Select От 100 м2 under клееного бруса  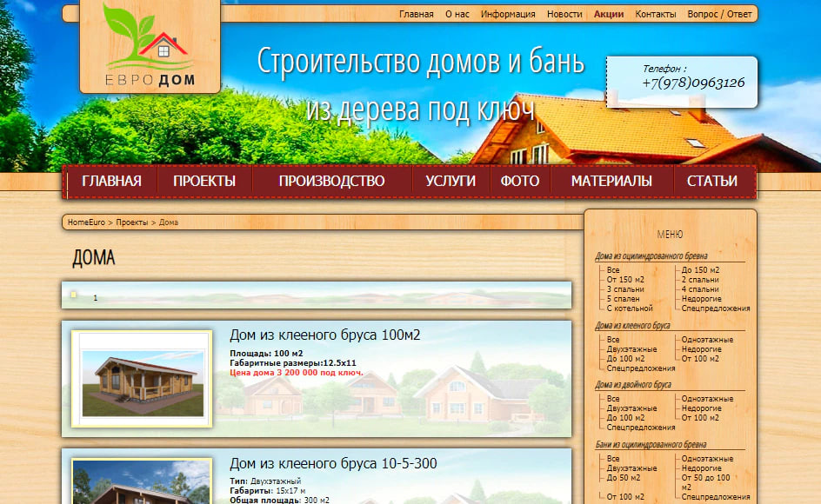click(701, 359)
